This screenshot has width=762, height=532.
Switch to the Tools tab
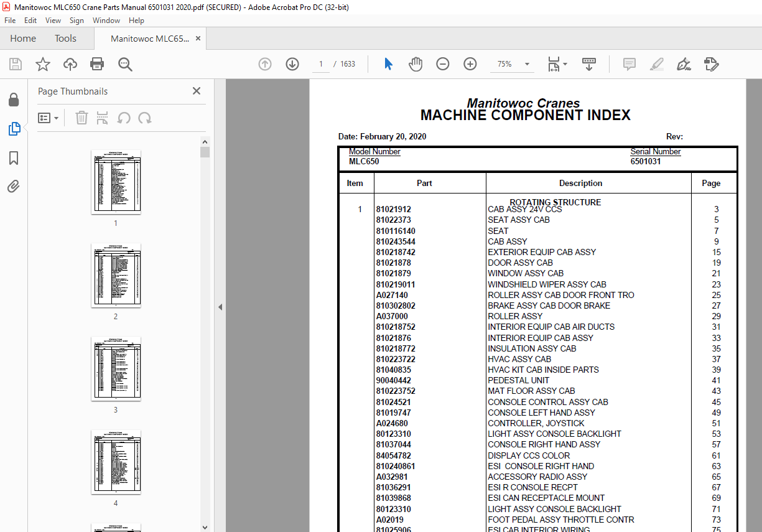[x=65, y=39]
